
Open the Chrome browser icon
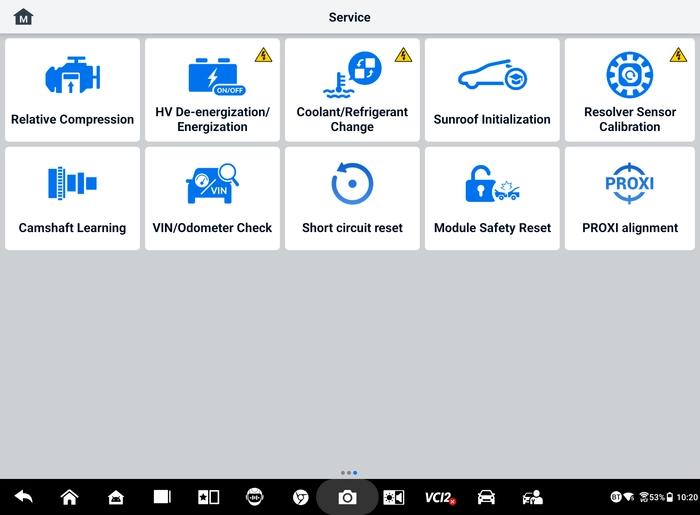tap(300, 497)
